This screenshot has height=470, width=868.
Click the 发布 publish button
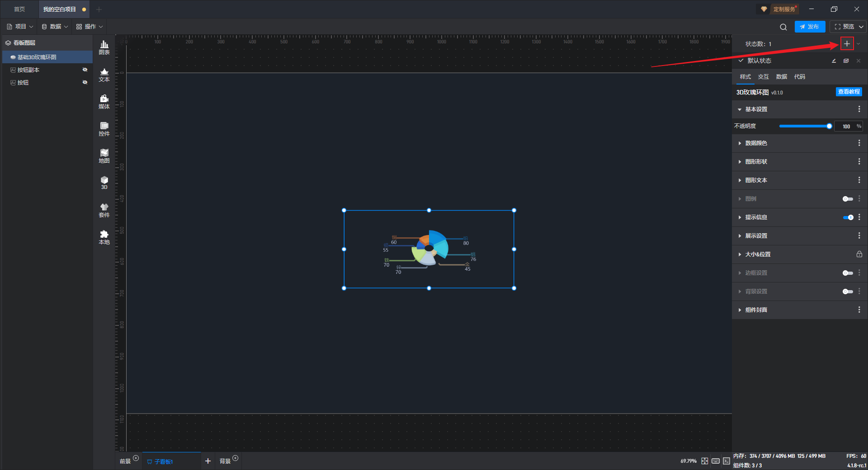point(810,27)
